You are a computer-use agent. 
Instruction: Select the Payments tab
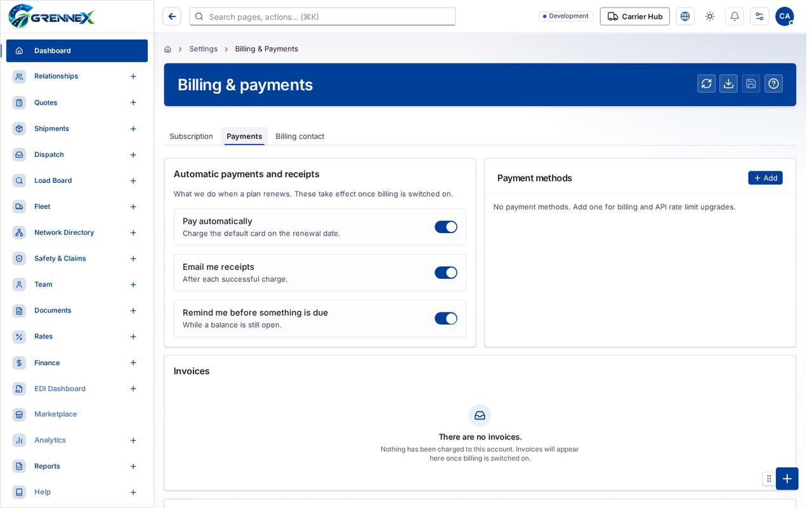pos(244,136)
